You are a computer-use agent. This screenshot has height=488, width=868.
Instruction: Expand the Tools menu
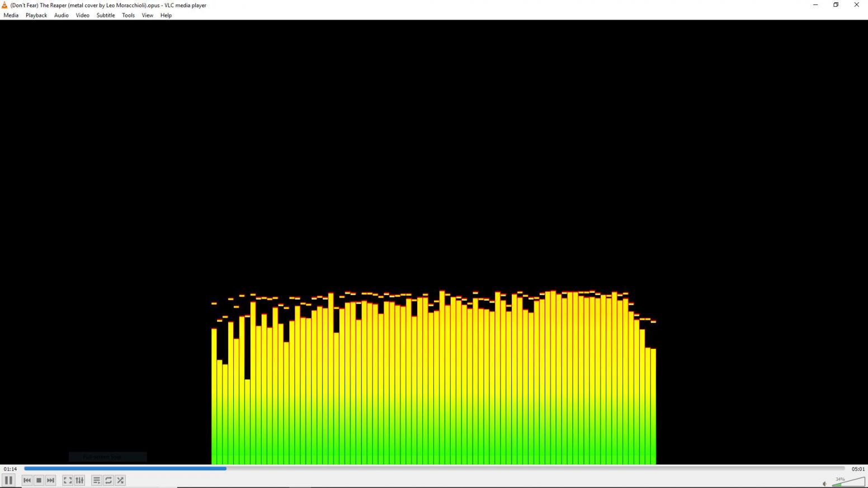tap(128, 15)
